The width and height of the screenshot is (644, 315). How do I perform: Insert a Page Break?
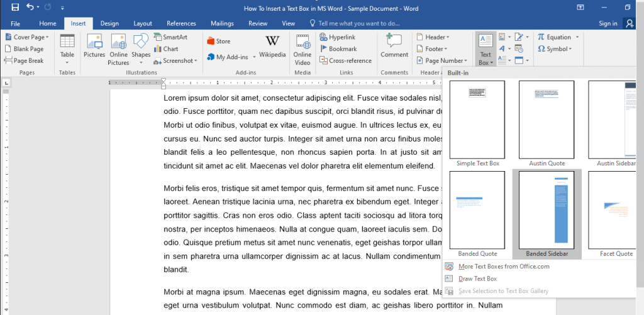click(x=24, y=61)
